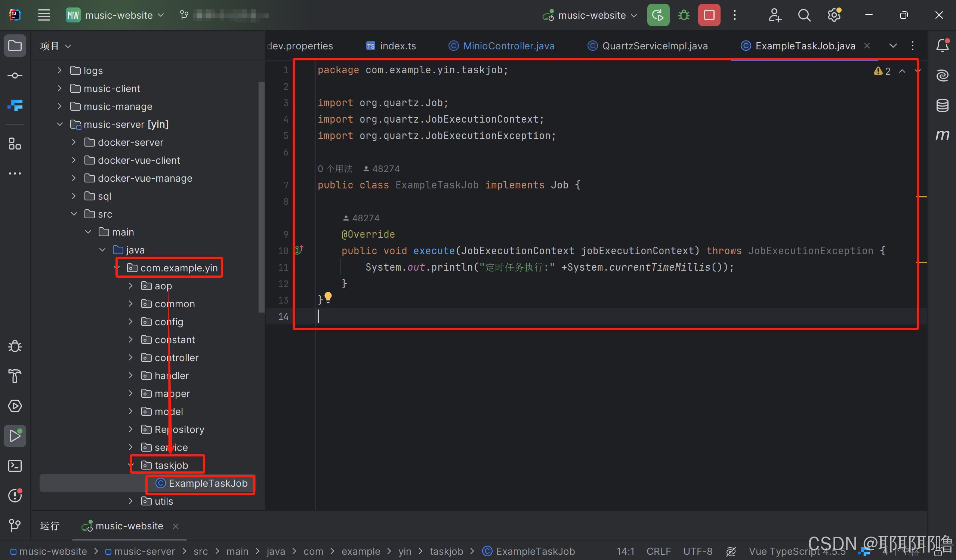956x560 pixels.
Task: Open the Terminal tool window
Action: [15, 465]
